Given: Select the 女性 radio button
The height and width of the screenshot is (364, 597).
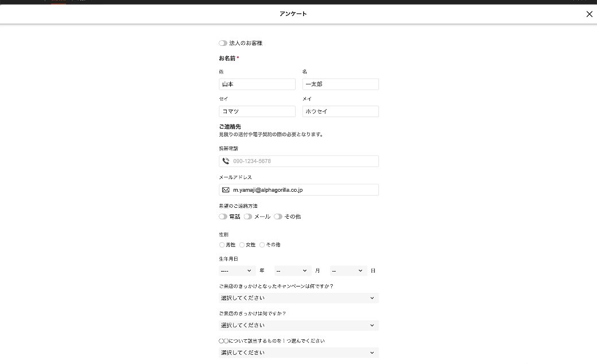Looking at the screenshot, I should pos(242,245).
